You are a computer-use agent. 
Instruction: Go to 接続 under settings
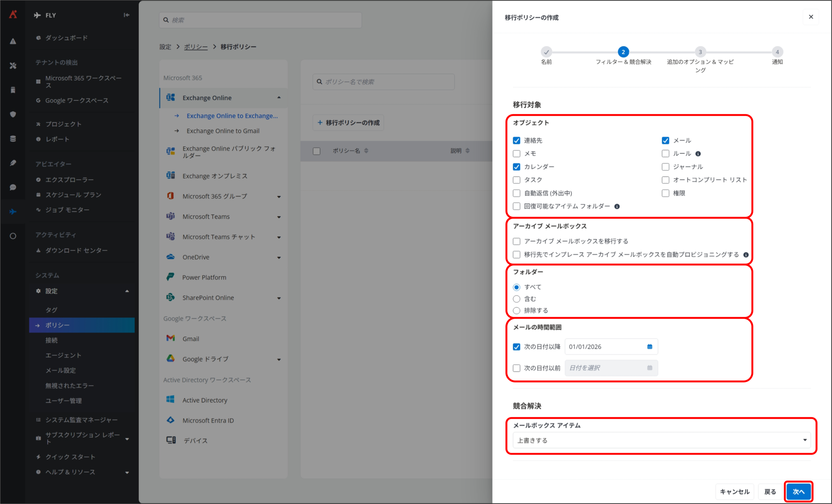tap(51, 340)
